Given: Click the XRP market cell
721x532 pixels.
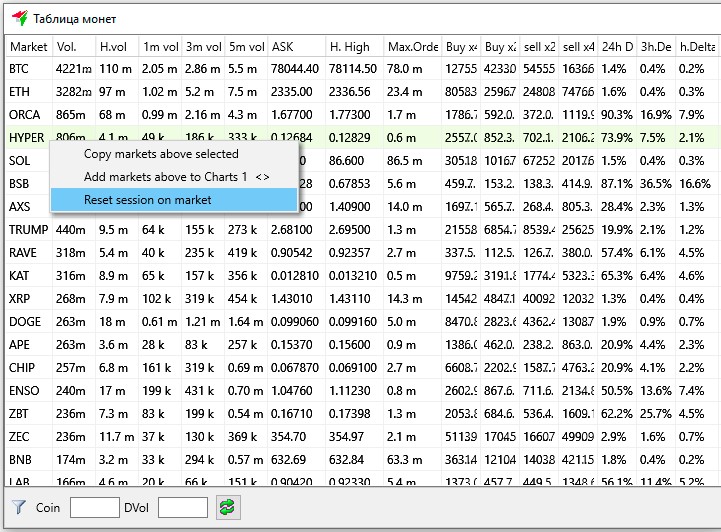Looking at the screenshot, I should (x=20, y=299).
